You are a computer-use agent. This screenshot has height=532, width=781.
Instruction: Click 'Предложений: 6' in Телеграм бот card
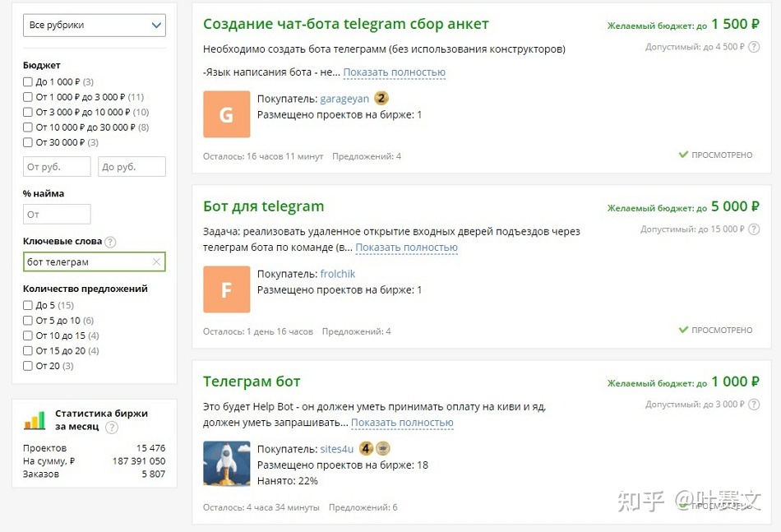point(363,507)
